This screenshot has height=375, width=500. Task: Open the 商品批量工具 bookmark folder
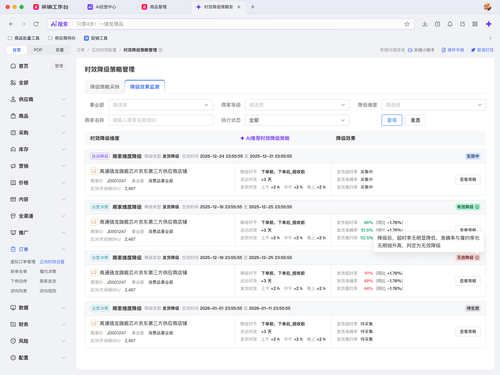click(24, 38)
